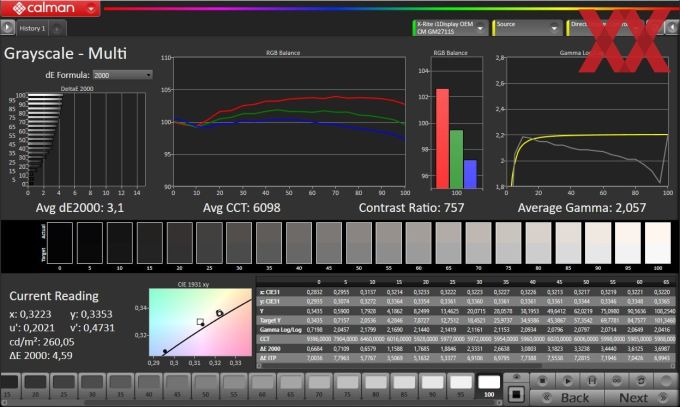Select the 50 level button in bottom strip
Image resolution: width=680 pixels, height=407 pixels.
(206, 386)
